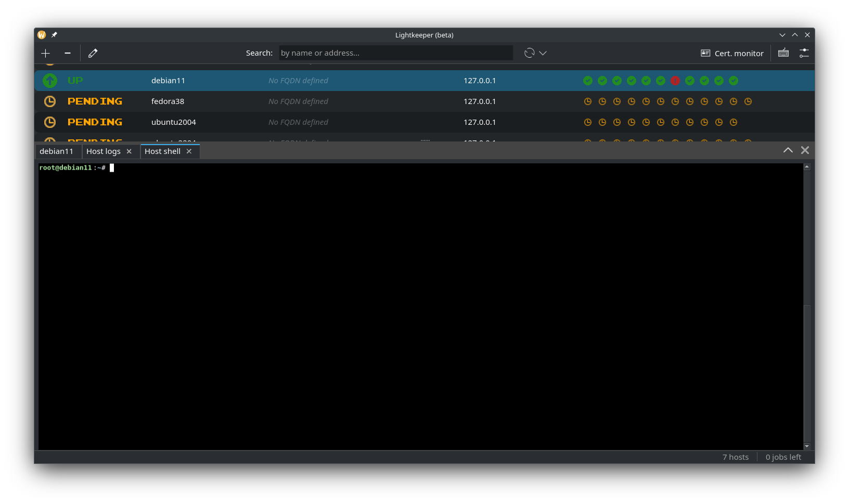The height and width of the screenshot is (504, 849).
Task: Switch to the debian11 tab
Action: [x=57, y=151]
